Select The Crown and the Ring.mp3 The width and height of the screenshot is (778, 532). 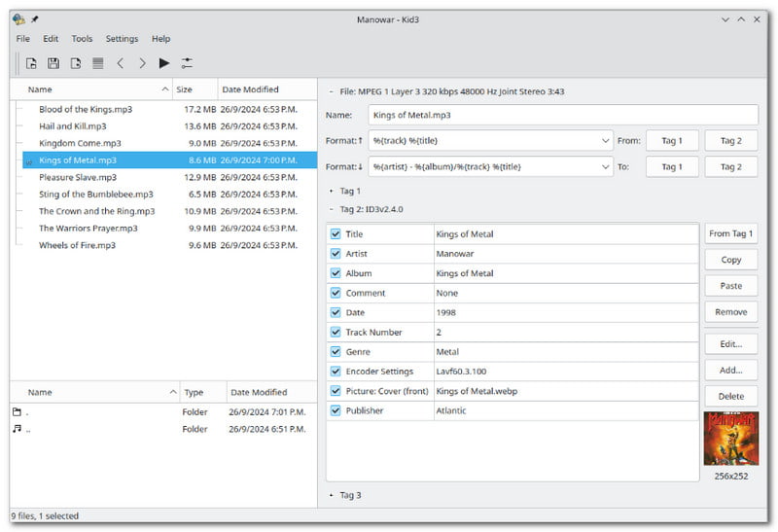click(168, 211)
